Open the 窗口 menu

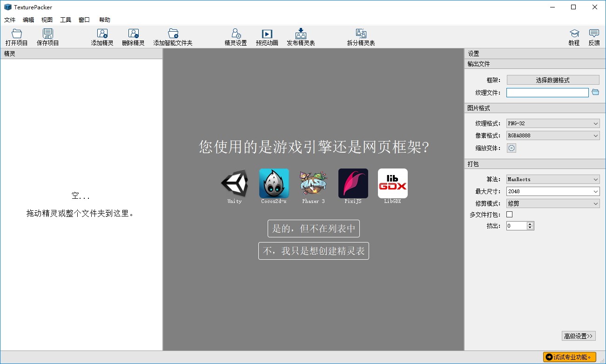84,20
